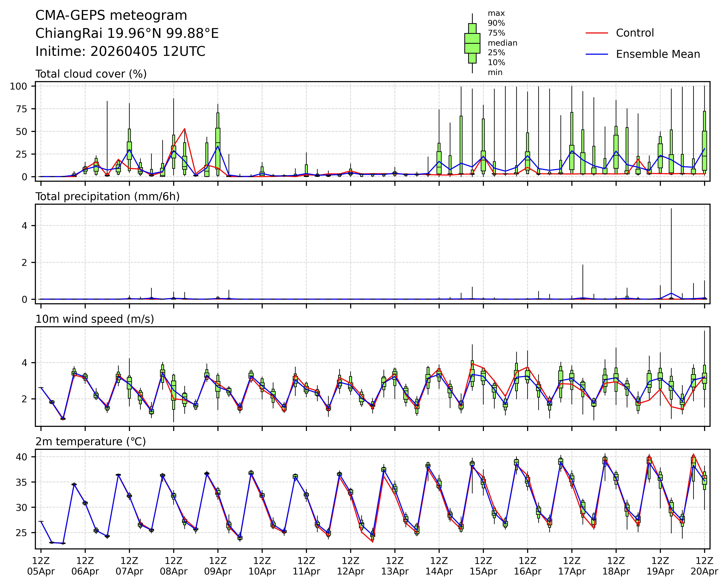Click the 'Total cloud cover (%)' panel title
728x586 pixels.
coord(91,74)
